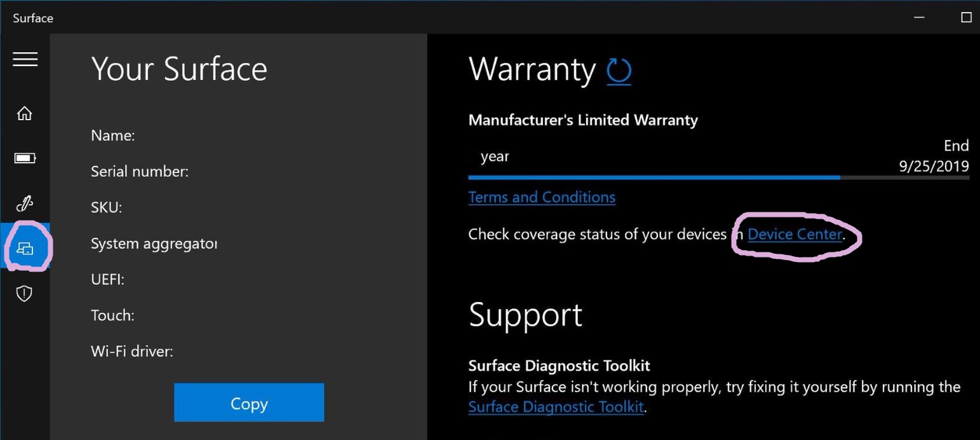This screenshot has width=980, height=440.
Task: Copy your Surface details
Action: 248,402
